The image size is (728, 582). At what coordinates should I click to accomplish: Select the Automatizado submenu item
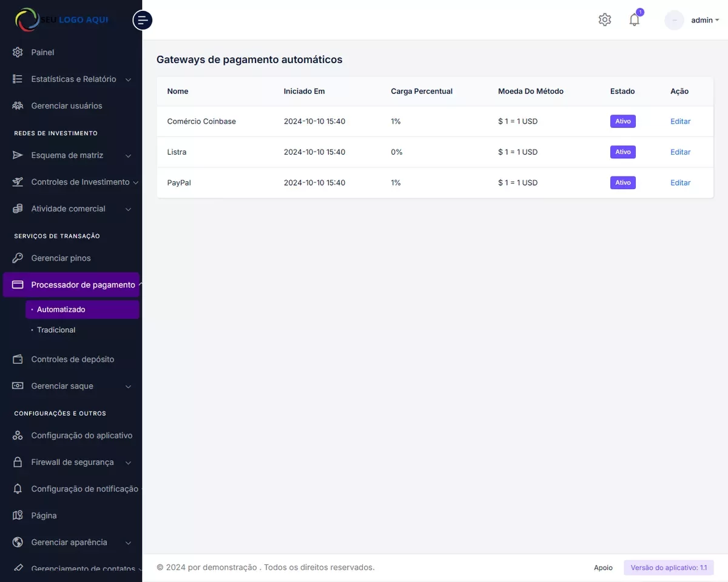coord(61,310)
